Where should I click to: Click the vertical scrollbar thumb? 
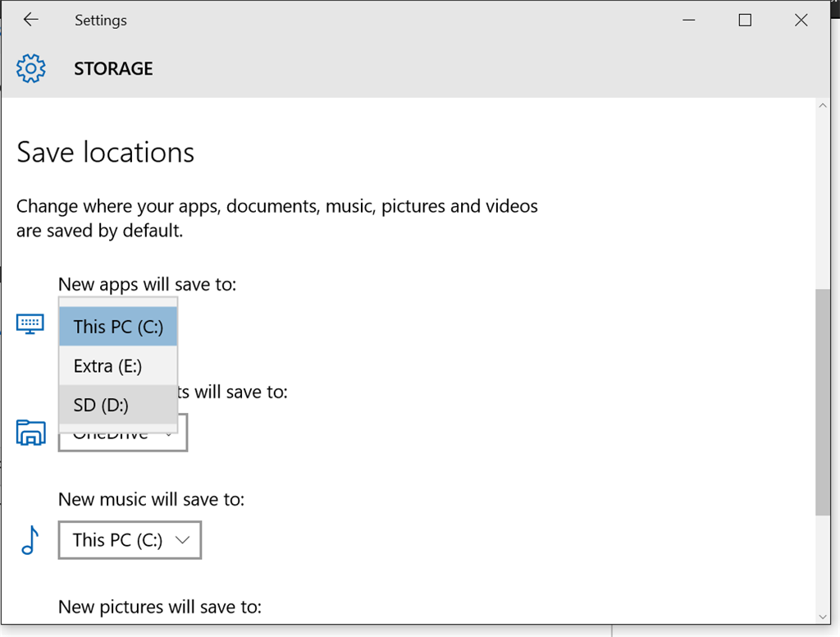tap(823, 402)
